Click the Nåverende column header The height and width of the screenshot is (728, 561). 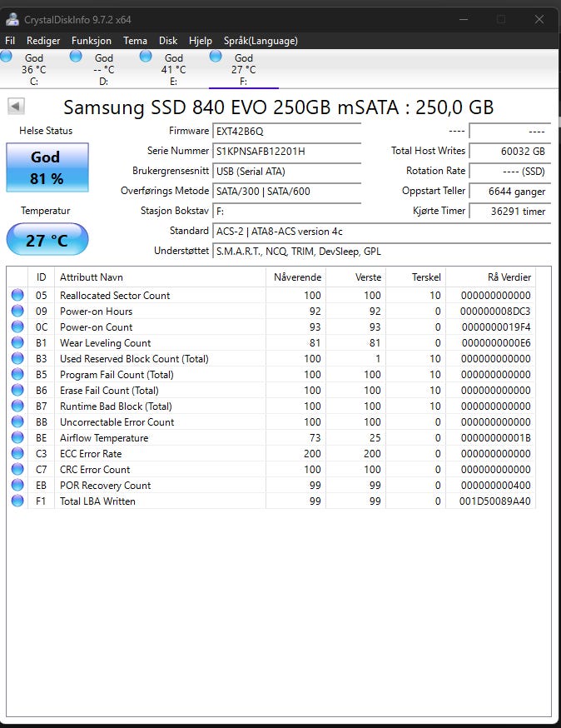click(296, 277)
